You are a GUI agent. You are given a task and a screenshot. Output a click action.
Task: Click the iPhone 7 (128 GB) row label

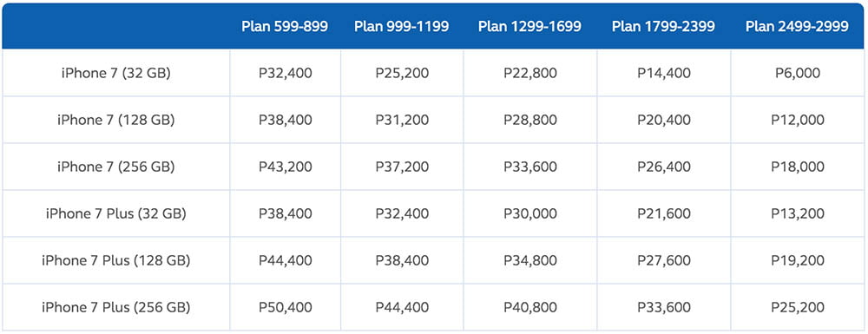tap(115, 120)
